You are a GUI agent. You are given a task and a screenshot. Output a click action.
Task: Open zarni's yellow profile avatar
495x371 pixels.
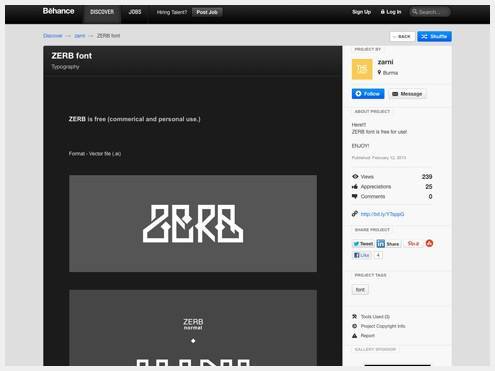[362, 69]
